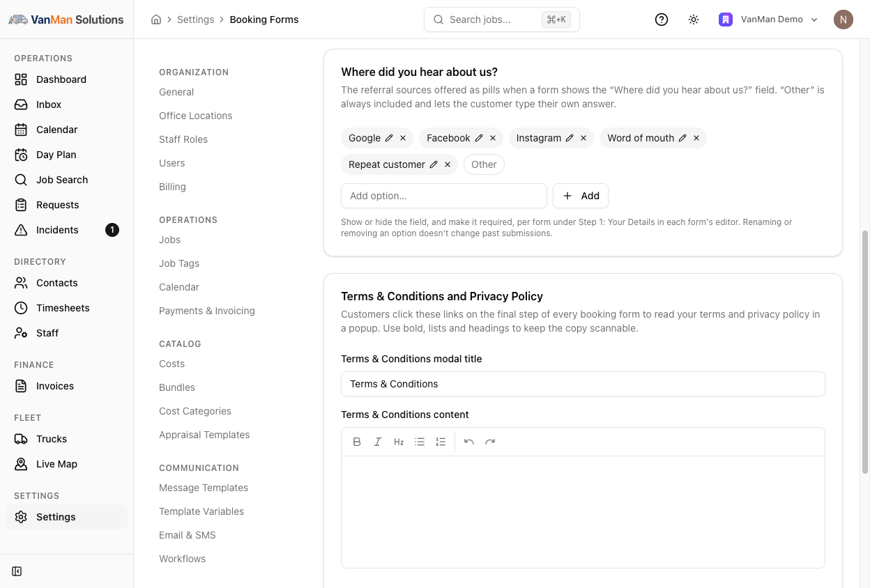Remove the Facebook option
Viewport: 870px width, 588px height.
[x=493, y=138]
